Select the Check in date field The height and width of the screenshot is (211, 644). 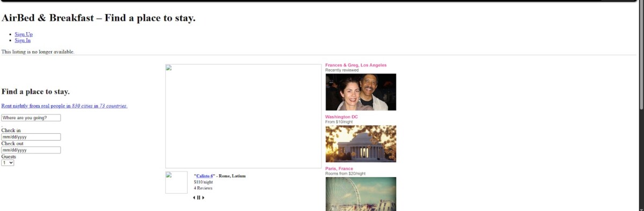pos(31,137)
